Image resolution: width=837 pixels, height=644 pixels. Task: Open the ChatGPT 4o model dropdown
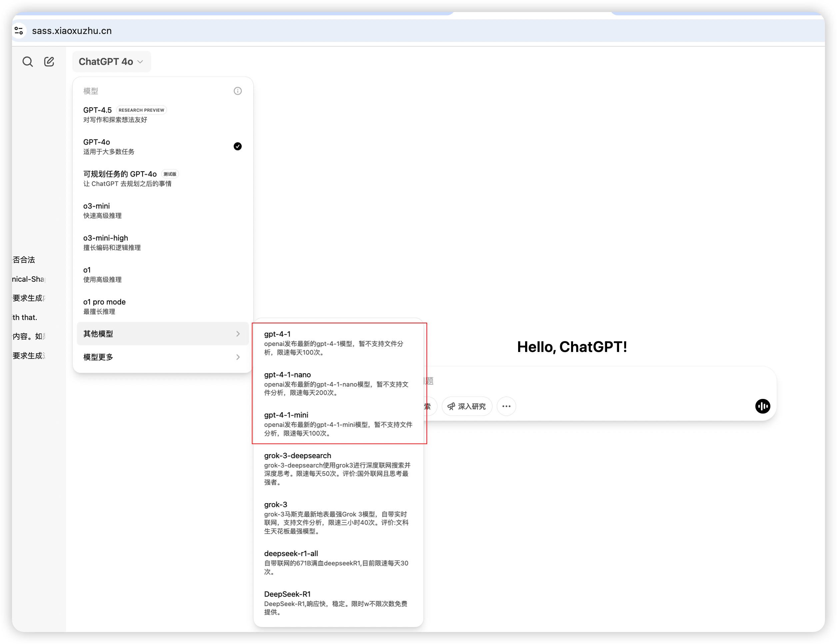[111, 62]
